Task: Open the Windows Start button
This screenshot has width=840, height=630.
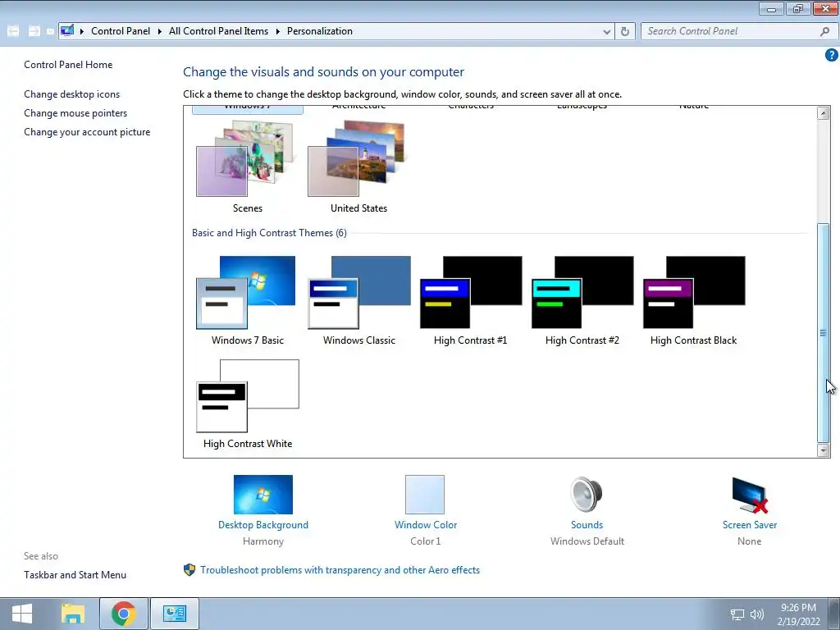Action: (x=22, y=614)
